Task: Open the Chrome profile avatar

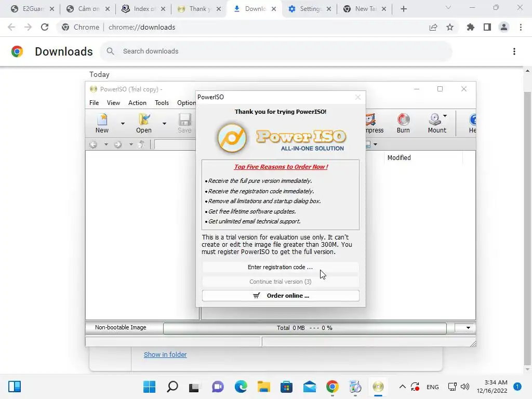Action: coord(504,27)
